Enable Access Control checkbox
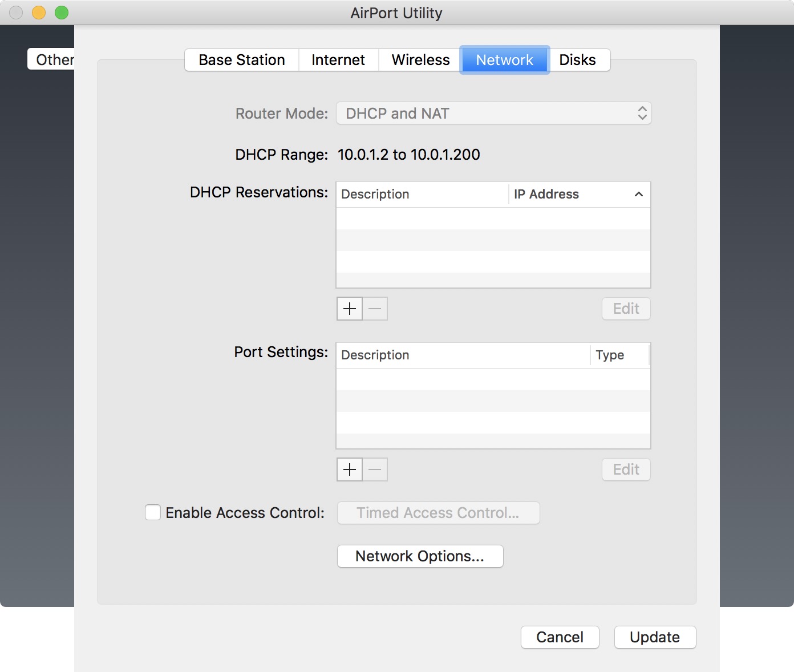Screen dimensions: 794x672 pyautogui.click(x=153, y=512)
